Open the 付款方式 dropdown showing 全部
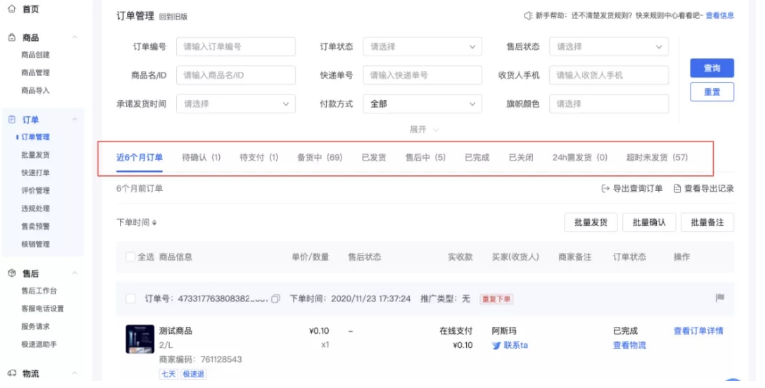This screenshot has width=765, height=388. (422, 104)
